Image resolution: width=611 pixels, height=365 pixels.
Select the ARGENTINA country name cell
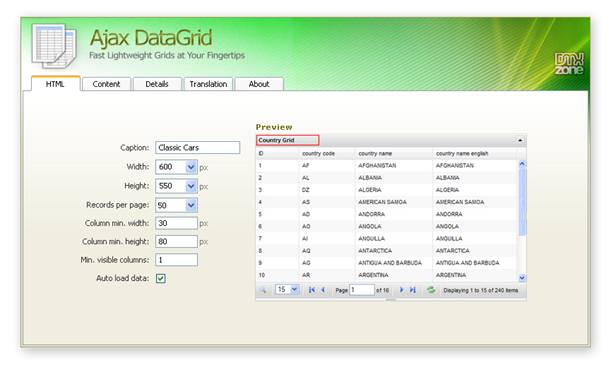[x=373, y=275]
